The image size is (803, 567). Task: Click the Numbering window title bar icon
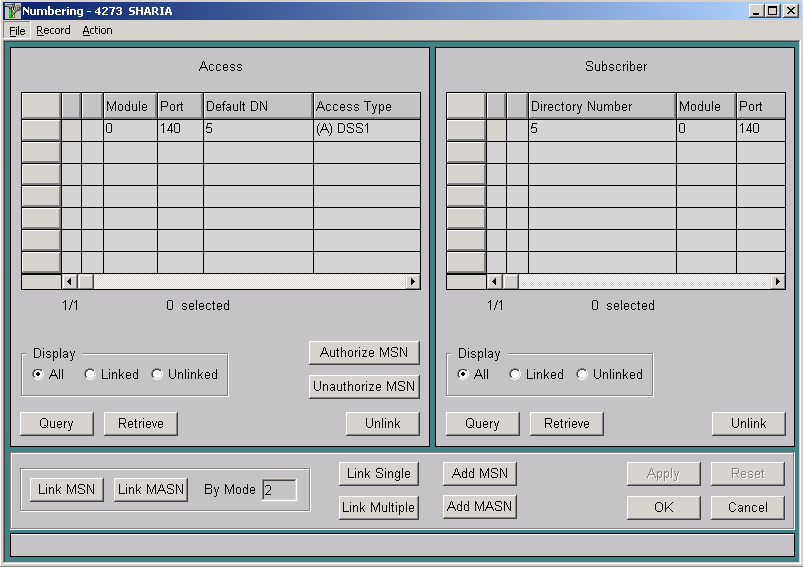pos(12,11)
